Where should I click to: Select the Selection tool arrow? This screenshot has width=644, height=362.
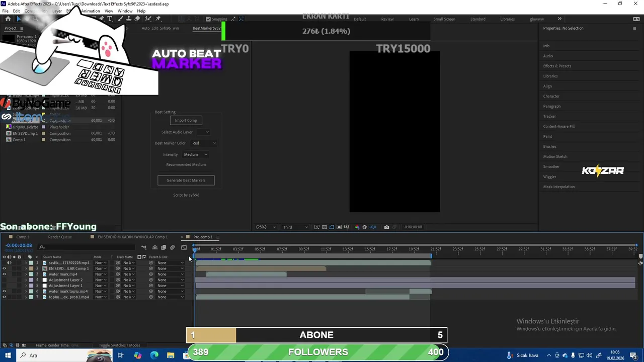coord(19,19)
